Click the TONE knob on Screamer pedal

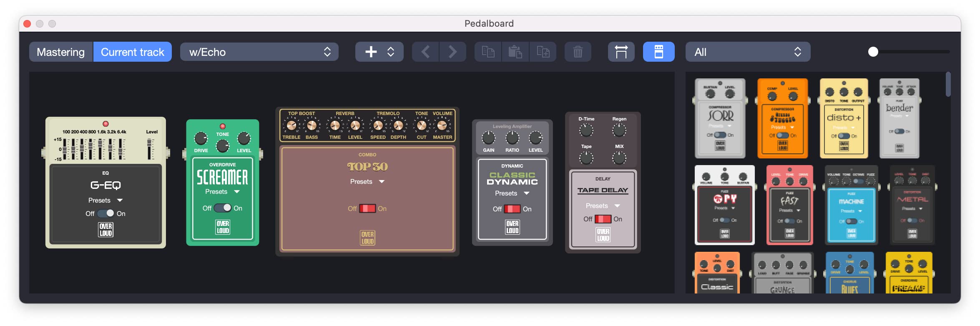(223, 146)
